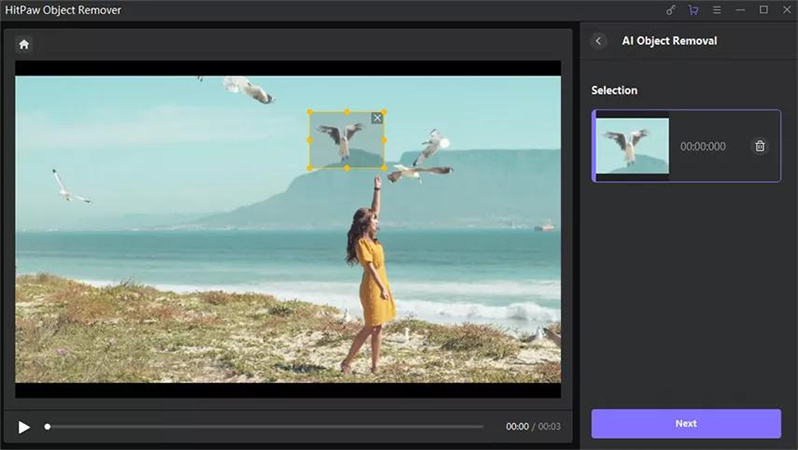The width and height of the screenshot is (798, 450).
Task: Click the top-middle handle of selection box
Action: tap(347, 112)
